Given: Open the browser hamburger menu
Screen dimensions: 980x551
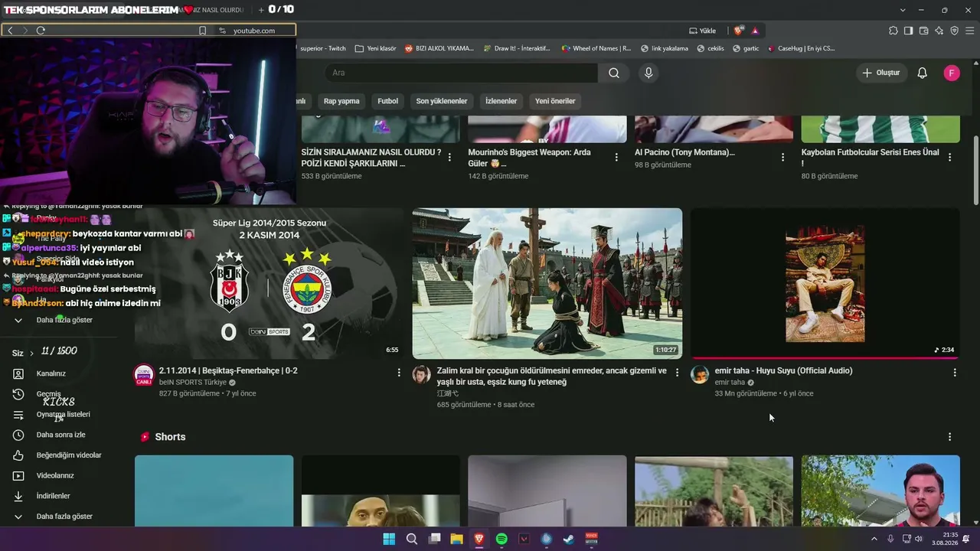Looking at the screenshot, I should pos(969,31).
